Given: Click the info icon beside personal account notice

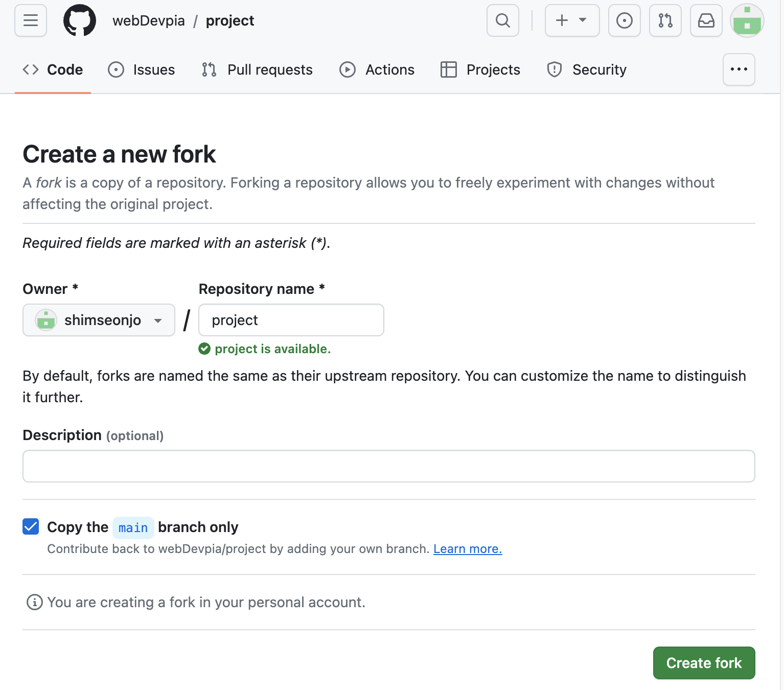Looking at the screenshot, I should pos(34,602).
